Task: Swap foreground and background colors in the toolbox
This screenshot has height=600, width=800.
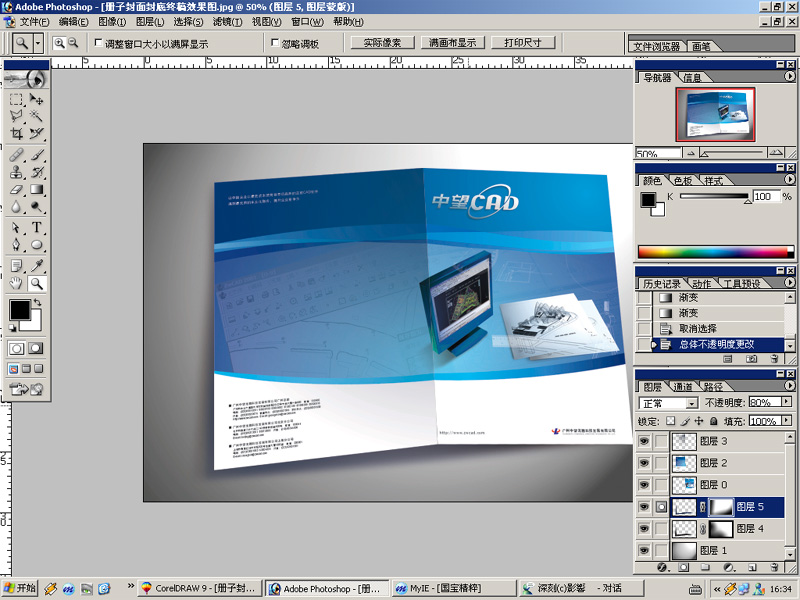Action: coord(37,303)
